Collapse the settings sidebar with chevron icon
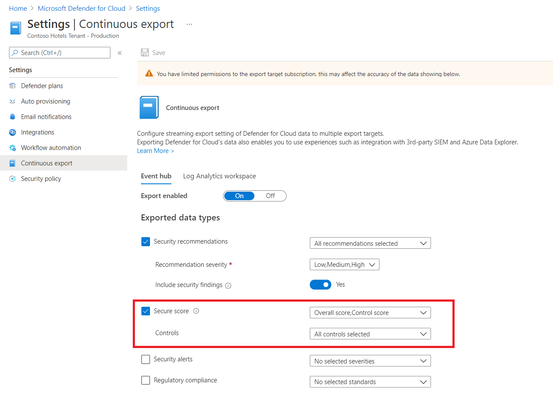Image resolution: width=553 pixels, height=400 pixels. tap(120, 53)
